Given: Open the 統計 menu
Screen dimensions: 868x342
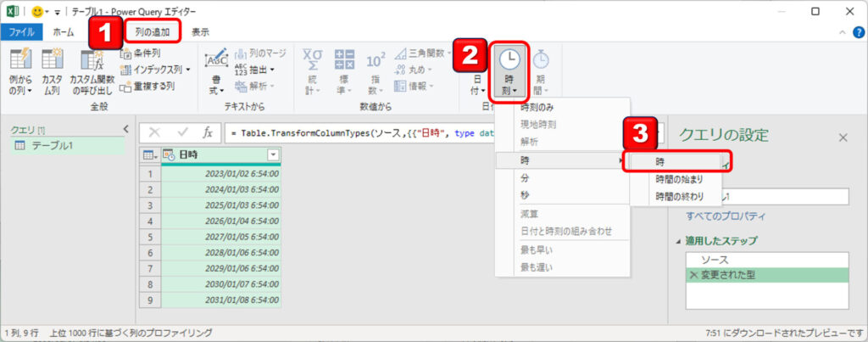Looking at the screenshot, I should (312, 71).
